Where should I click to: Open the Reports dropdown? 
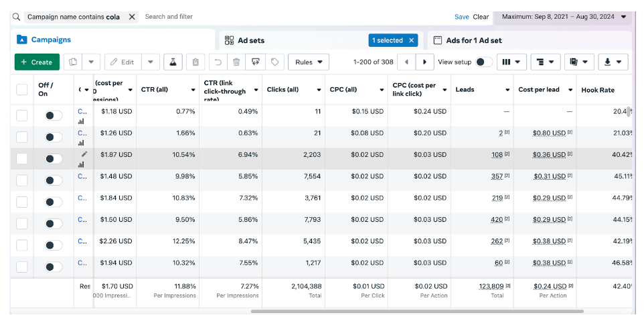click(x=579, y=62)
